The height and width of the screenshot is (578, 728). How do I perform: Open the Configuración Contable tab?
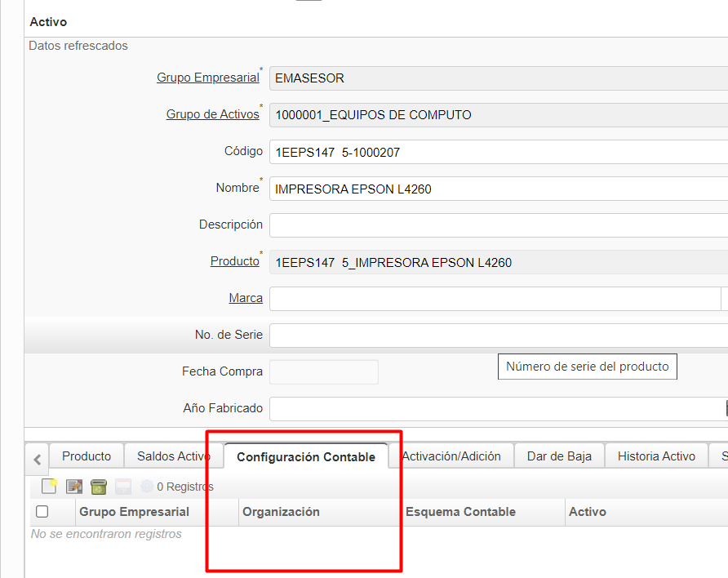[x=305, y=457]
